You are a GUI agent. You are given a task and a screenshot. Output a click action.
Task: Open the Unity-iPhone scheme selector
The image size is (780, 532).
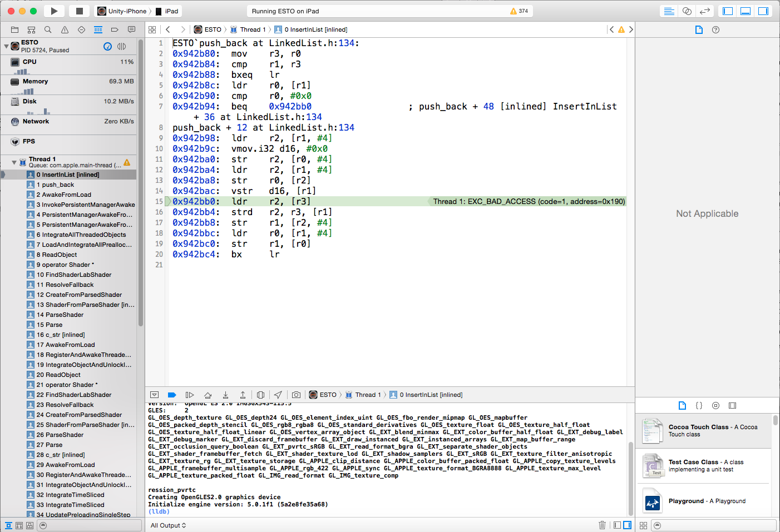122,11
